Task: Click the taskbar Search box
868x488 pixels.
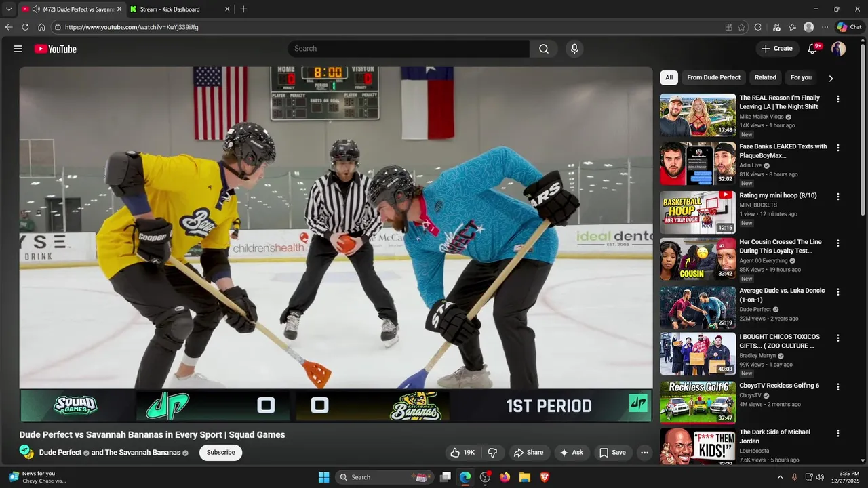Action: coord(384,477)
